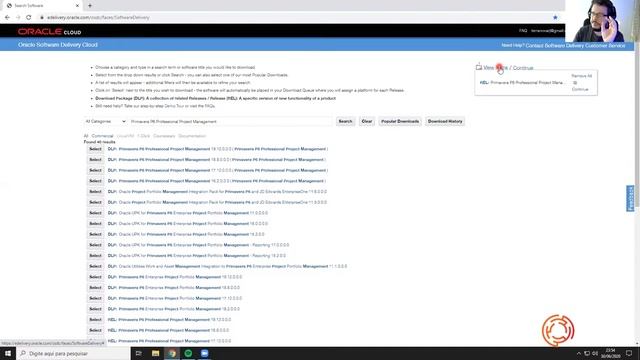This screenshot has width=640, height=360.
Task: Select the Courseware filter tab
Action: click(164, 136)
